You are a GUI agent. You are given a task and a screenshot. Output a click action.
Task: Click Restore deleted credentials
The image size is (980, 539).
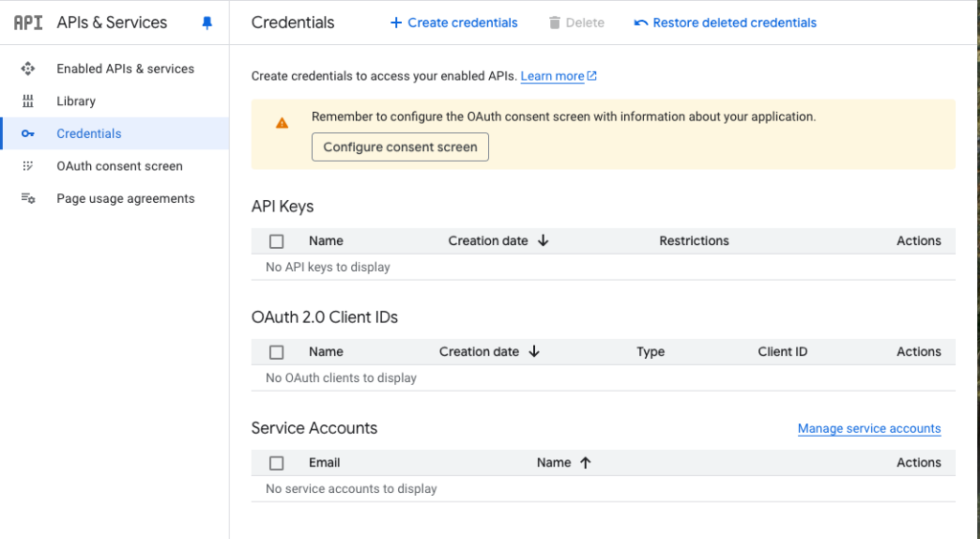pos(725,23)
